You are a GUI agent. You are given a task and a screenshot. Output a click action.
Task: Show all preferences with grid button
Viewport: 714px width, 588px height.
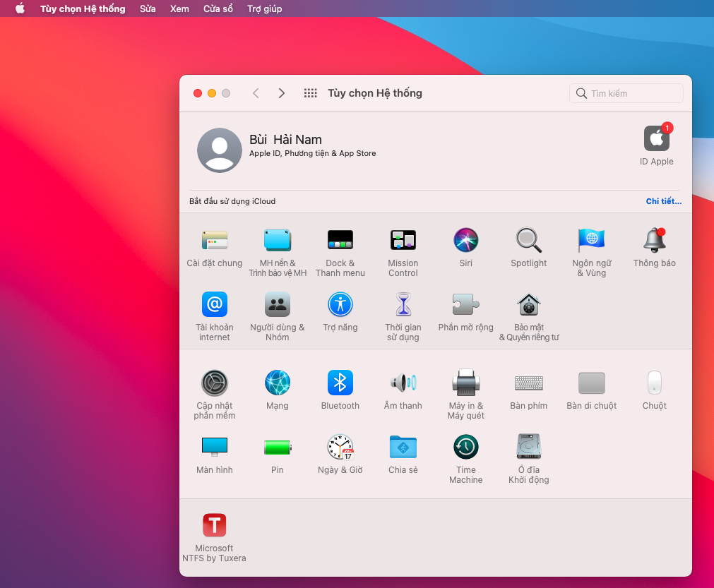[x=311, y=93]
